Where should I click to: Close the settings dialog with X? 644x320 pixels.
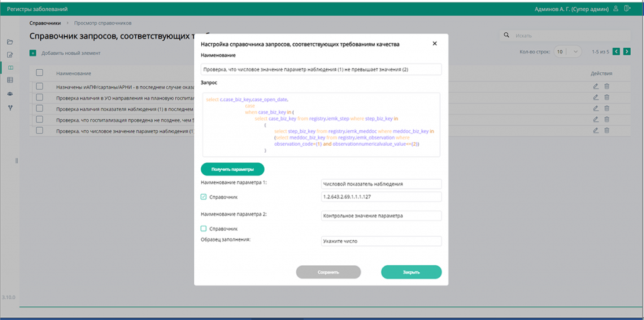point(435,43)
